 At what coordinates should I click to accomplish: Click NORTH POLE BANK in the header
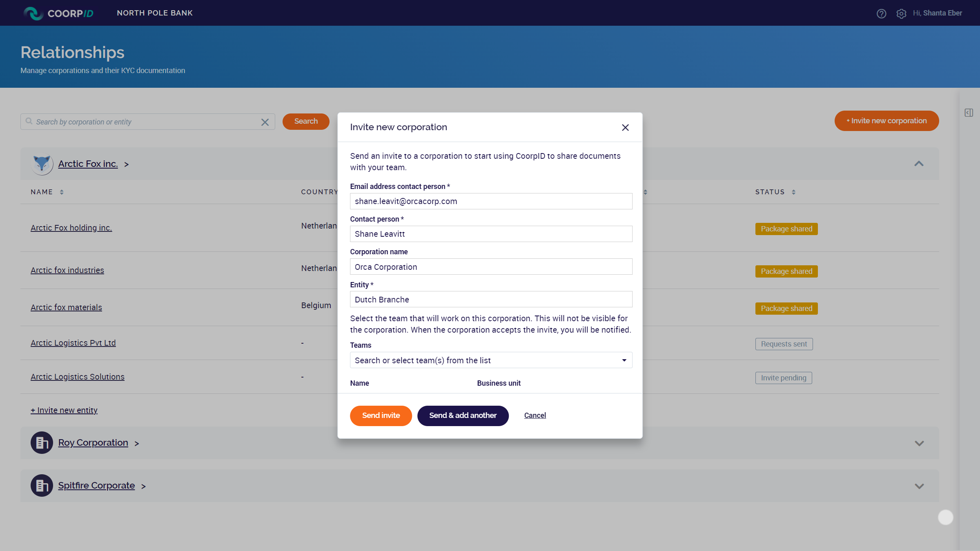[154, 13]
